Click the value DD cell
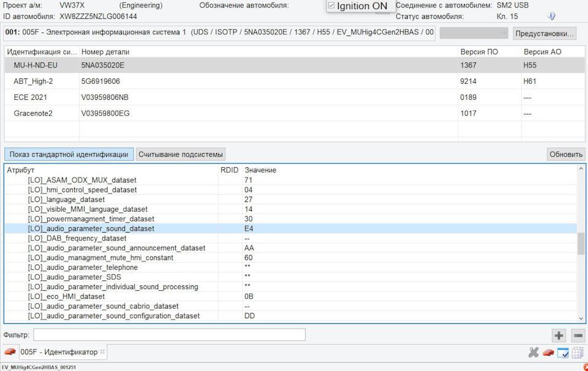The width and height of the screenshot is (588, 371). click(x=249, y=317)
